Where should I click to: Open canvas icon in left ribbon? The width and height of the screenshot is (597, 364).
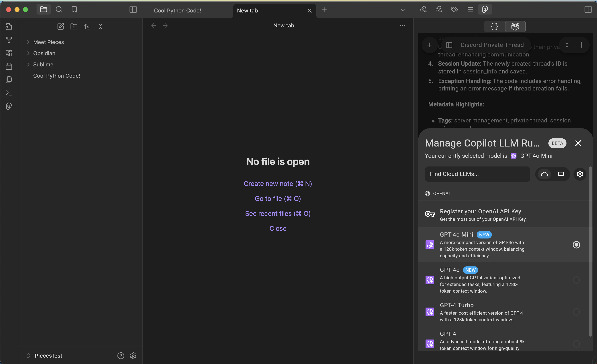tap(9, 53)
